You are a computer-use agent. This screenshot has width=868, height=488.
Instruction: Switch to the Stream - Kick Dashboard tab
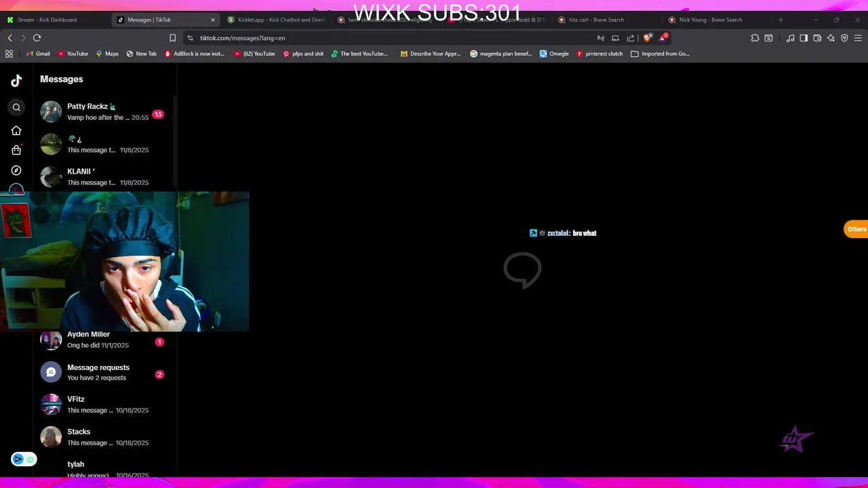pyautogui.click(x=56, y=20)
